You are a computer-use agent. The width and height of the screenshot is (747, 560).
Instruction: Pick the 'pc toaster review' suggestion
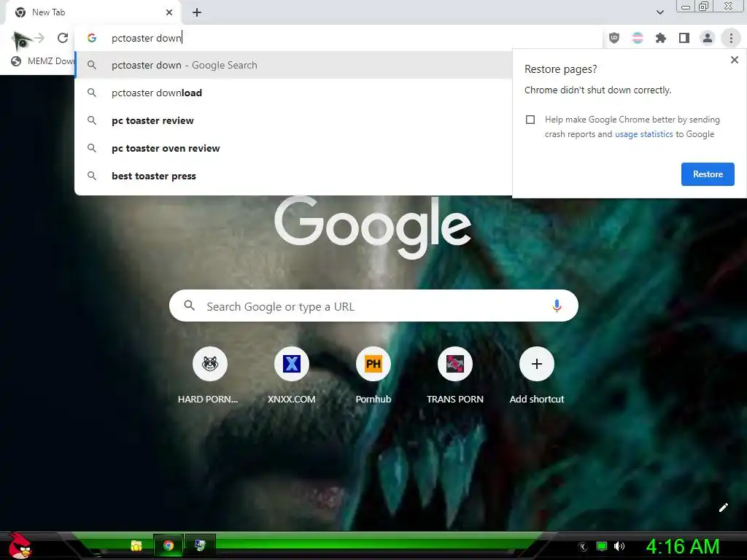293,120
